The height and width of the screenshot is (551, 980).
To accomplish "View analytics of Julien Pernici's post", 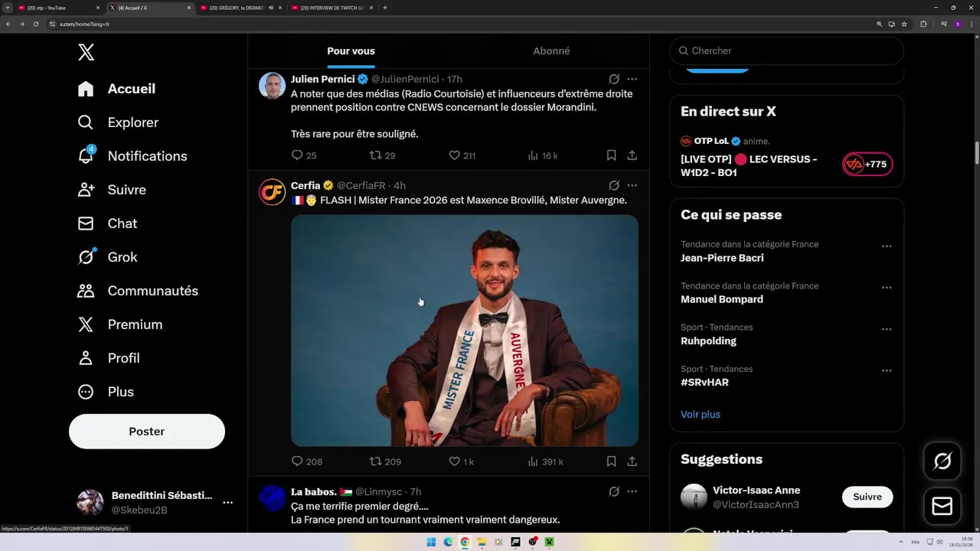I will (x=542, y=155).
